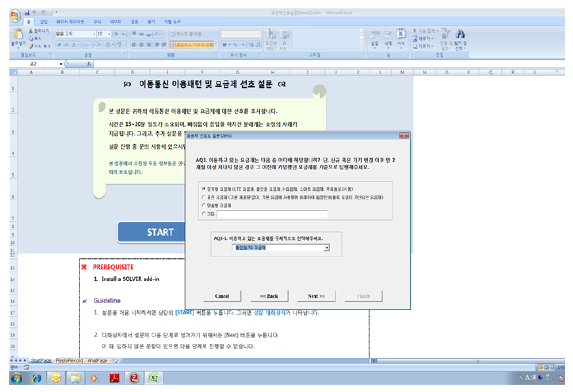
Task: Click the Save icon in quick access toolbar
Action: 27,12
